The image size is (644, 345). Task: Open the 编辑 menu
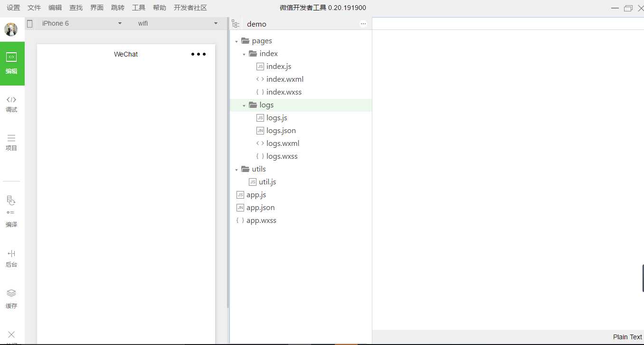click(55, 8)
